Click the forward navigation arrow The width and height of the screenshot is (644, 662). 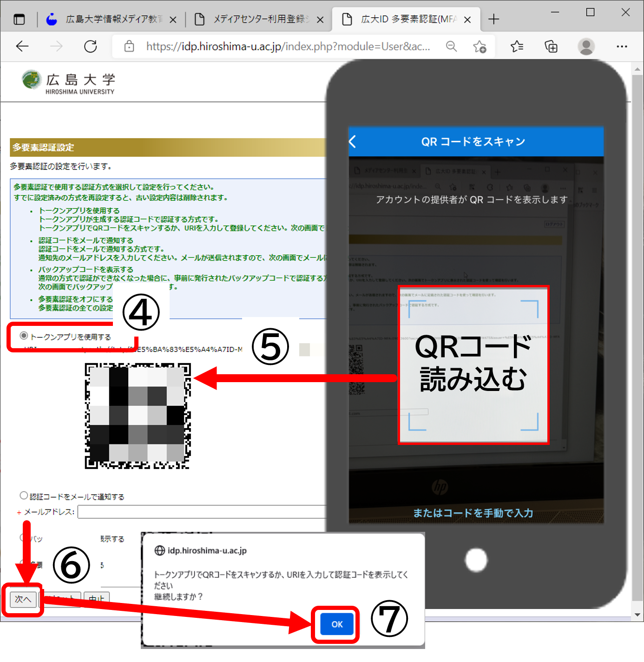click(x=56, y=46)
